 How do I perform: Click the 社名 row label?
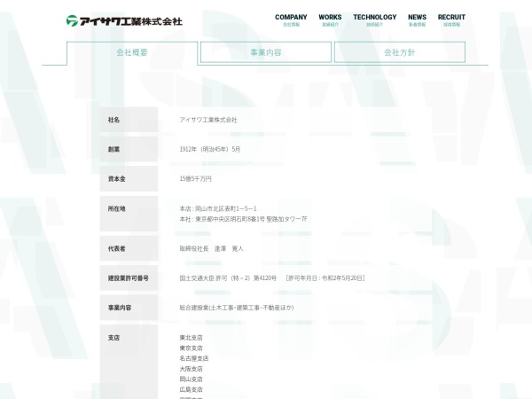coord(113,120)
